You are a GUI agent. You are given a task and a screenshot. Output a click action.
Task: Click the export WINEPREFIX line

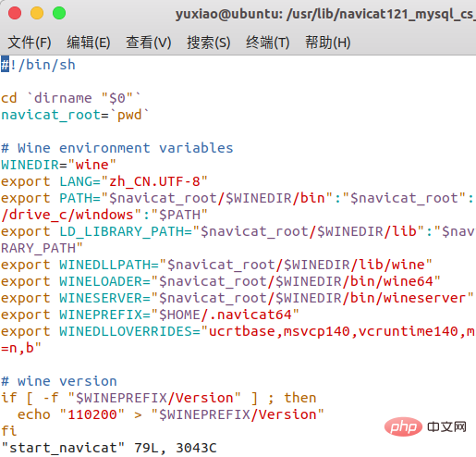pyautogui.click(x=150, y=315)
